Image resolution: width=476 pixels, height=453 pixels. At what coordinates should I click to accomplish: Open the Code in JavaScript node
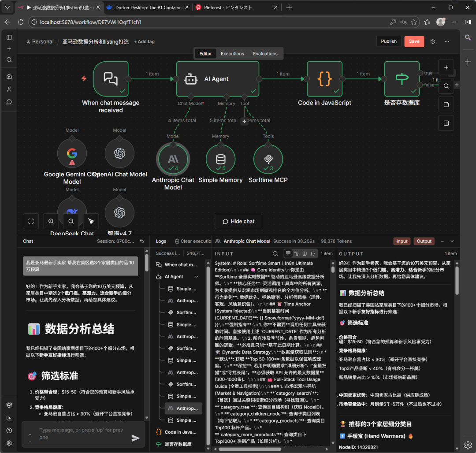pyautogui.click(x=324, y=79)
